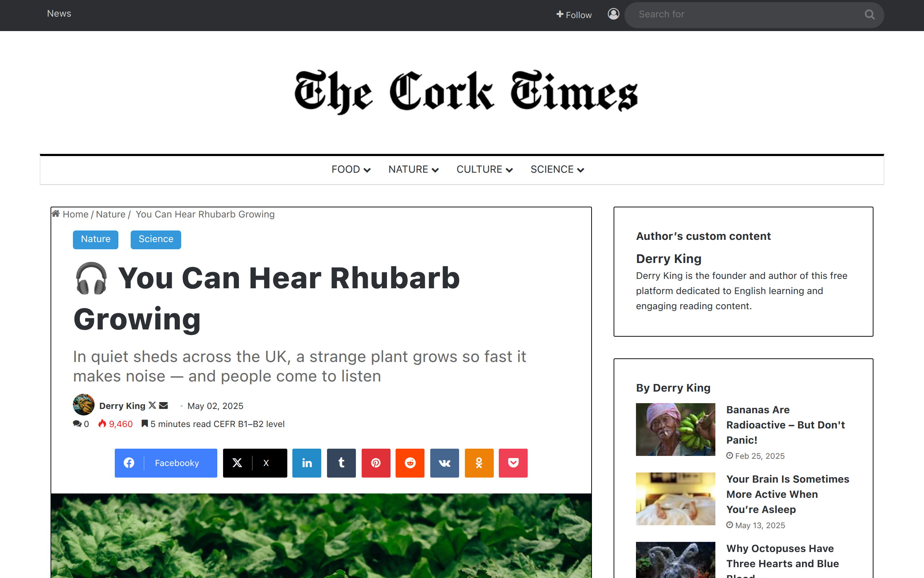The image size is (924, 578).
Task: Open the News top menu item
Action: (x=59, y=13)
